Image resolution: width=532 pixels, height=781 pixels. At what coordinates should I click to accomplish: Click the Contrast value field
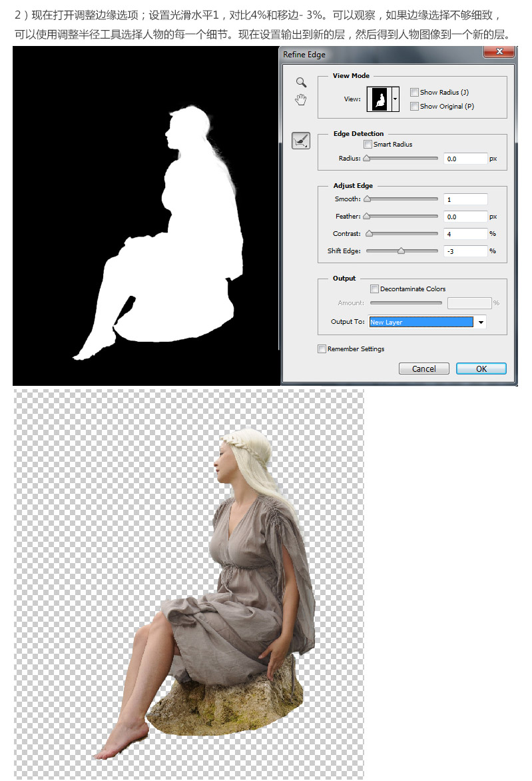pos(465,234)
